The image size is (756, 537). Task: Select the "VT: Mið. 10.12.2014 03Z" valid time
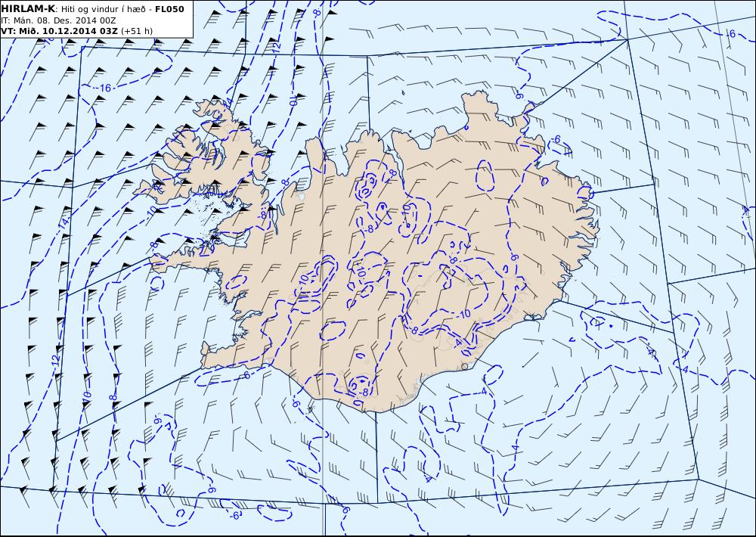[x=59, y=31]
